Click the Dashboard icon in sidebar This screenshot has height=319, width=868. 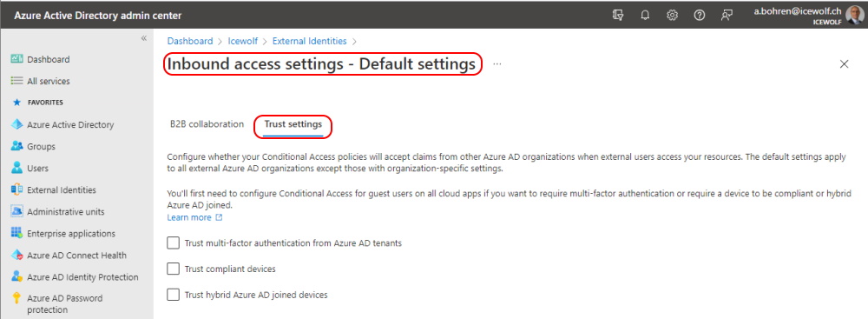(16, 59)
